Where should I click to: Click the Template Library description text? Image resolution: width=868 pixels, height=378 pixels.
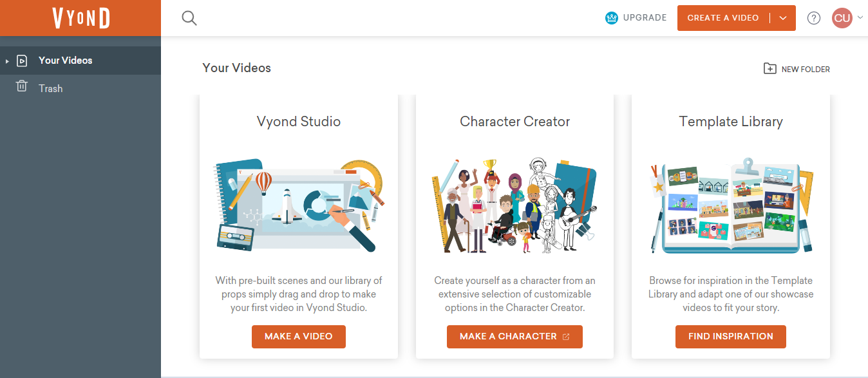point(731,294)
